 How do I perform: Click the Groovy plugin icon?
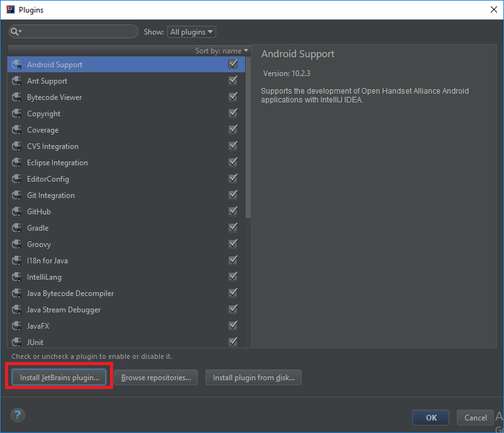click(17, 244)
